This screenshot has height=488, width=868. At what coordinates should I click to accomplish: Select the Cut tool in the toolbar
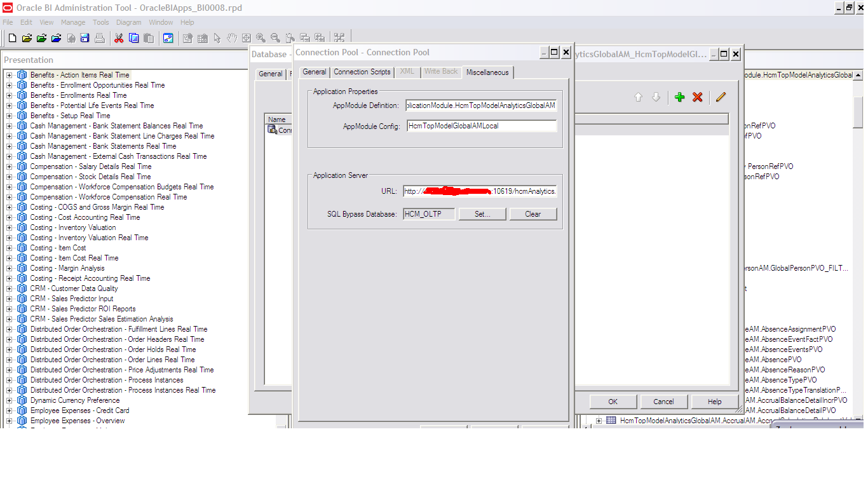[119, 37]
